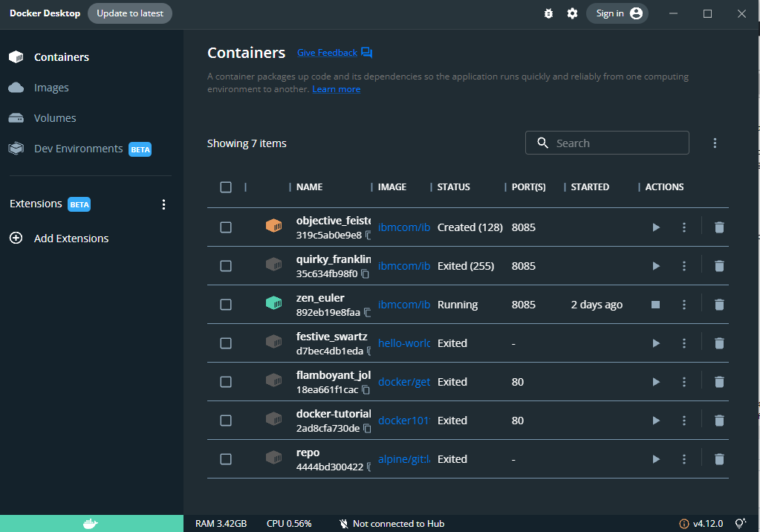Click the container search field
Viewport: 760px width, 532px height.
(x=607, y=142)
